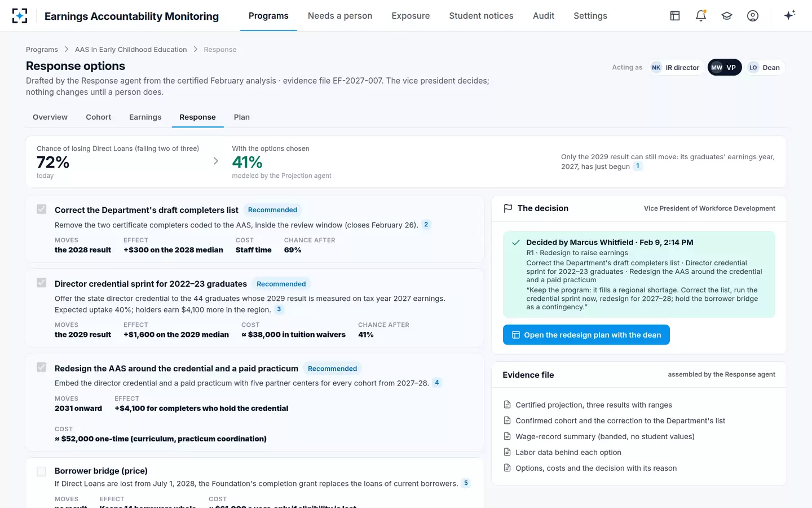The image size is (812, 508).
Task: Click the 72% chance today value
Action: pyautogui.click(x=53, y=163)
